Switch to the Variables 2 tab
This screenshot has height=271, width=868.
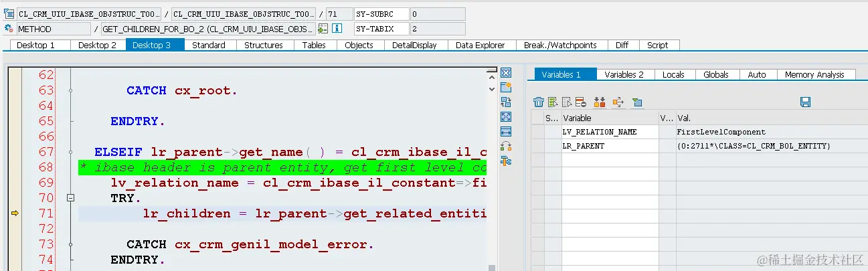[x=624, y=74]
